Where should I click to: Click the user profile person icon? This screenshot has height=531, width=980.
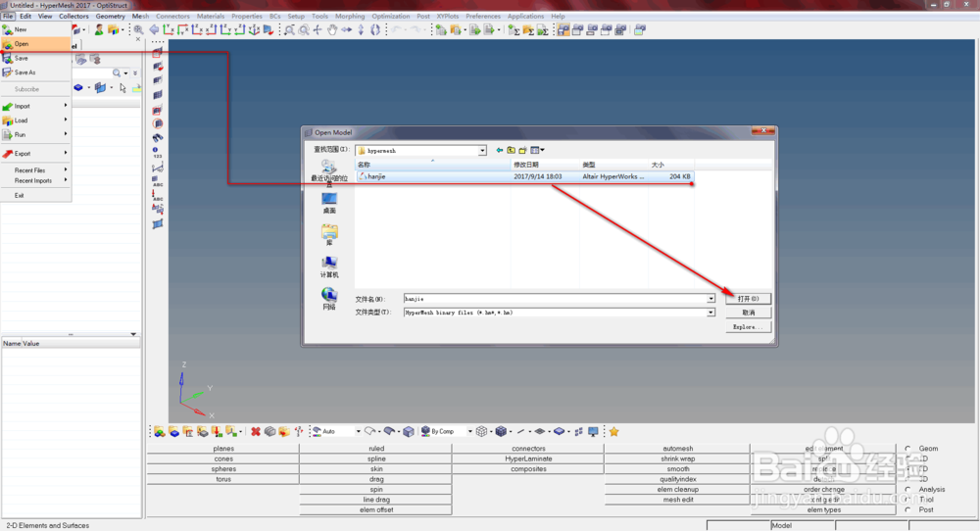pos(99,29)
